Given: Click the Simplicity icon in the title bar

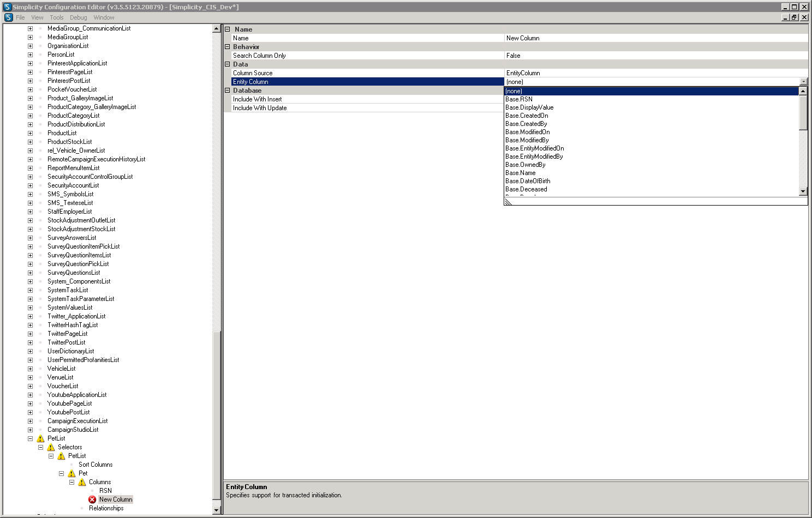Looking at the screenshot, I should tap(8, 7).
